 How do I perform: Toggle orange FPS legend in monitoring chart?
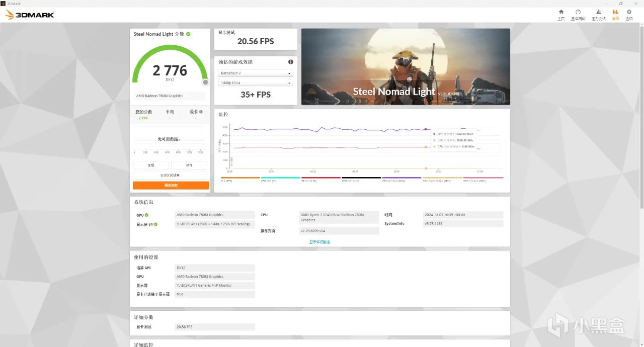(x=240, y=179)
